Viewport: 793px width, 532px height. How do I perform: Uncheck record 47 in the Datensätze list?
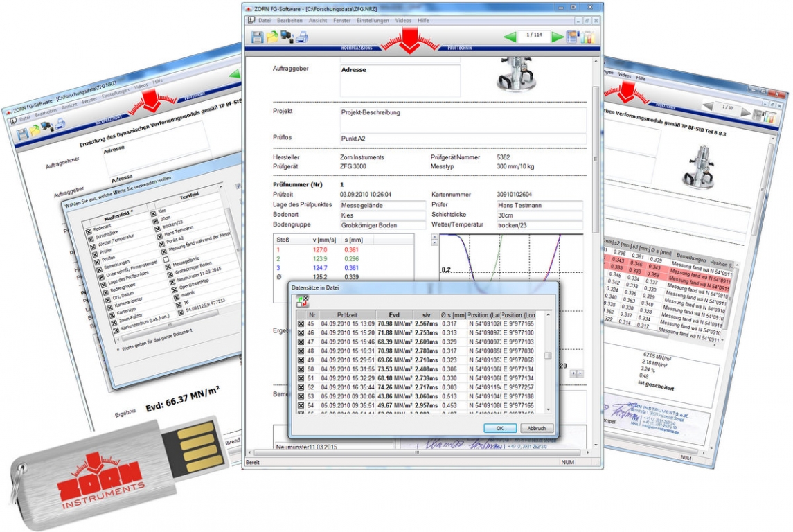point(301,342)
